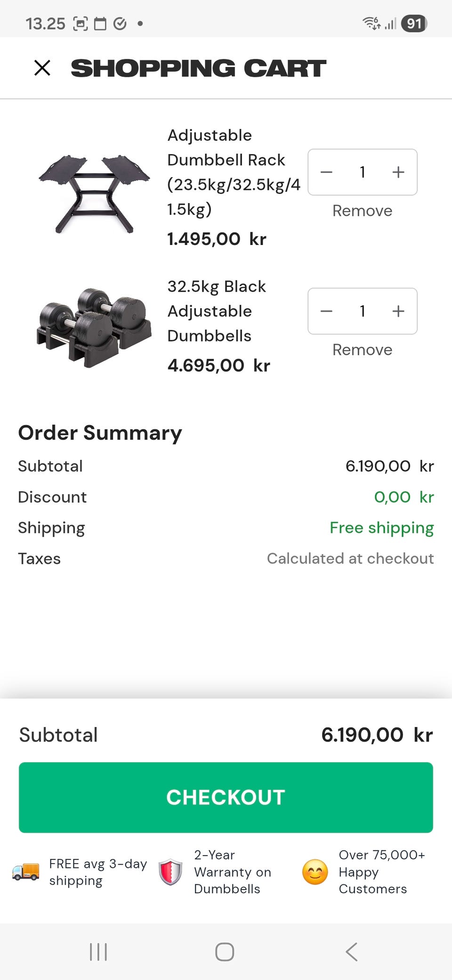Tap the Free shipping text

pyautogui.click(x=381, y=528)
